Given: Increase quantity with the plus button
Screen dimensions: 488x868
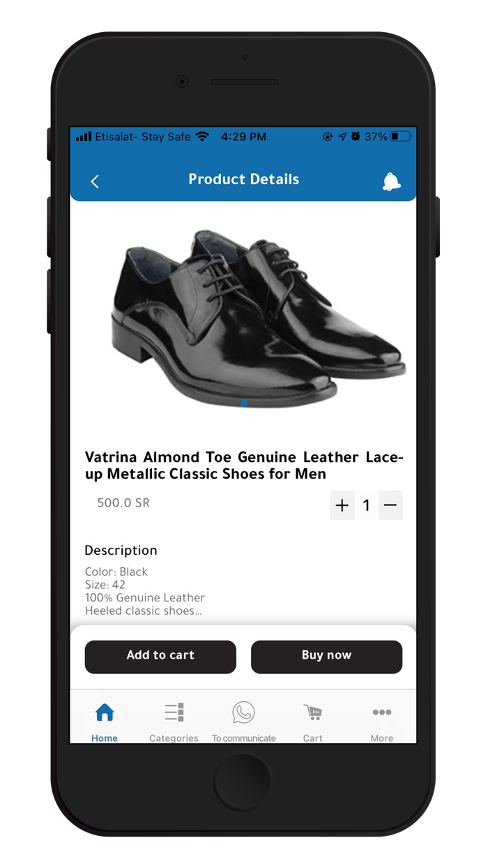Looking at the screenshot, I should pos(342,505).
